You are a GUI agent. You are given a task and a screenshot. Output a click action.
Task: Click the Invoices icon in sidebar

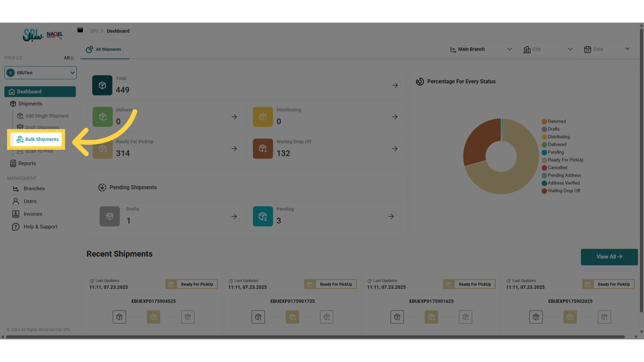coord(16,214)
